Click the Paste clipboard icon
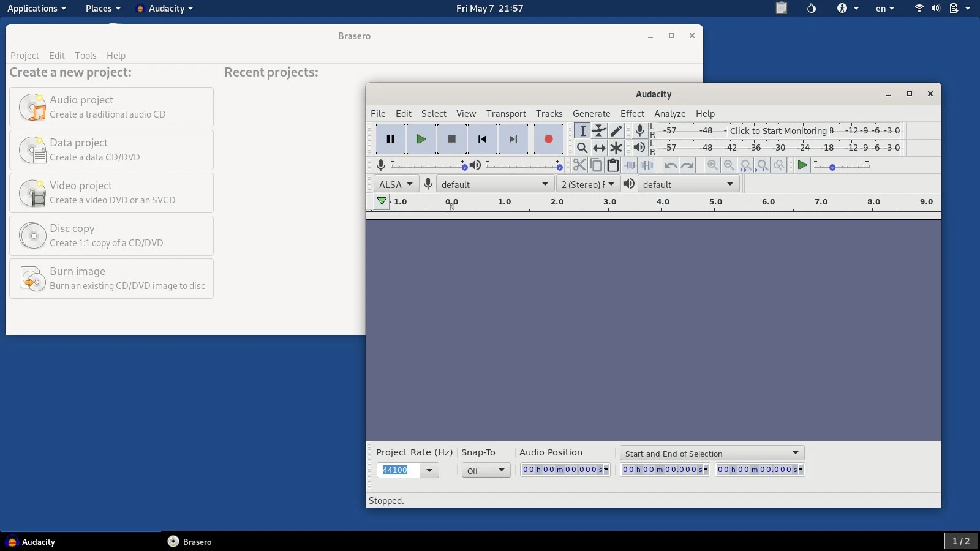This screenshot has width=980, height=551. point(612,165)
